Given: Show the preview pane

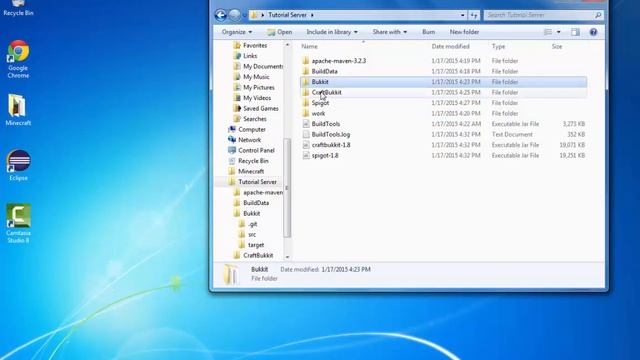Looking at the screenshot, I should 575,32.
